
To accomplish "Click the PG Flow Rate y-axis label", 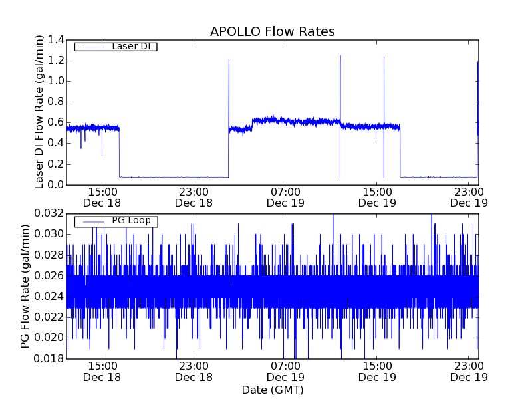I will point(25,286).
